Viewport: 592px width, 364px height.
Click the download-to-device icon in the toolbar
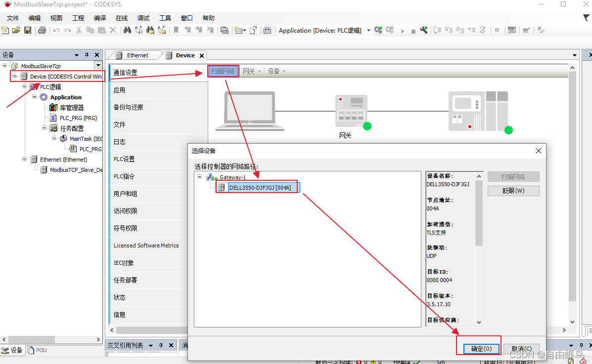click(x=267, y=30)
